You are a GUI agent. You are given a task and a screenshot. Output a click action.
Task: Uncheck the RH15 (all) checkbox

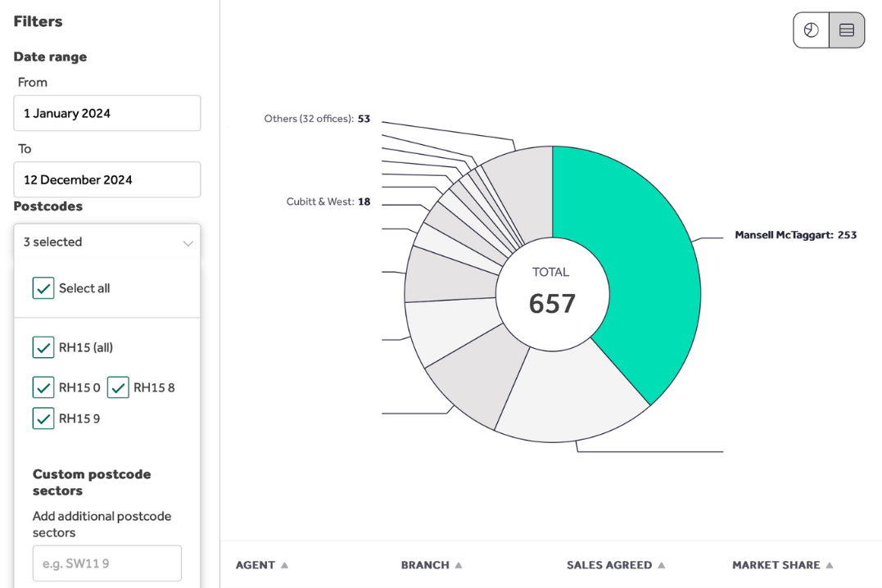pyautogui.click(x=43, y=347)
